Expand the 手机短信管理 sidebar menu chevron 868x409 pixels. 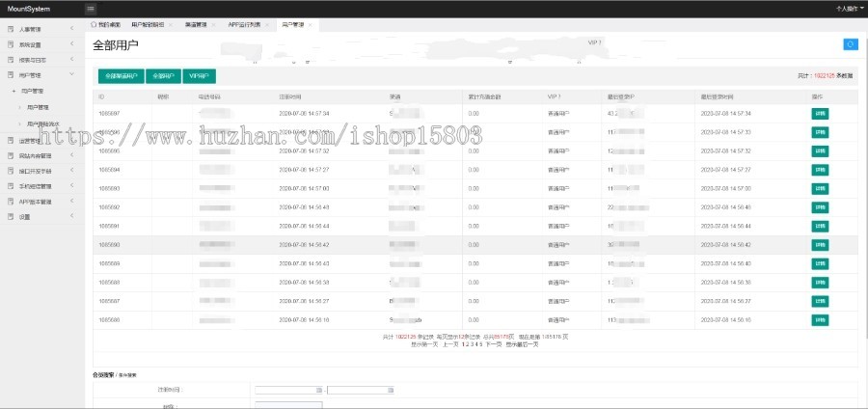point(72,186)
